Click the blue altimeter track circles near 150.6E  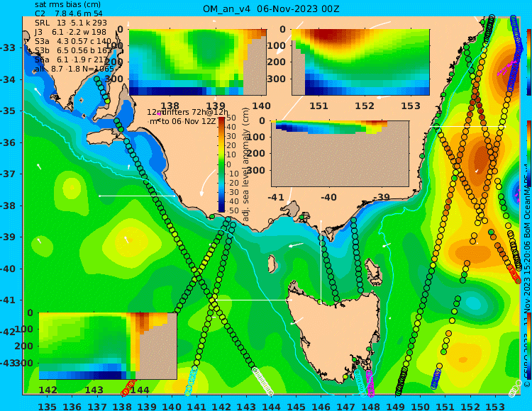(436, 379)
